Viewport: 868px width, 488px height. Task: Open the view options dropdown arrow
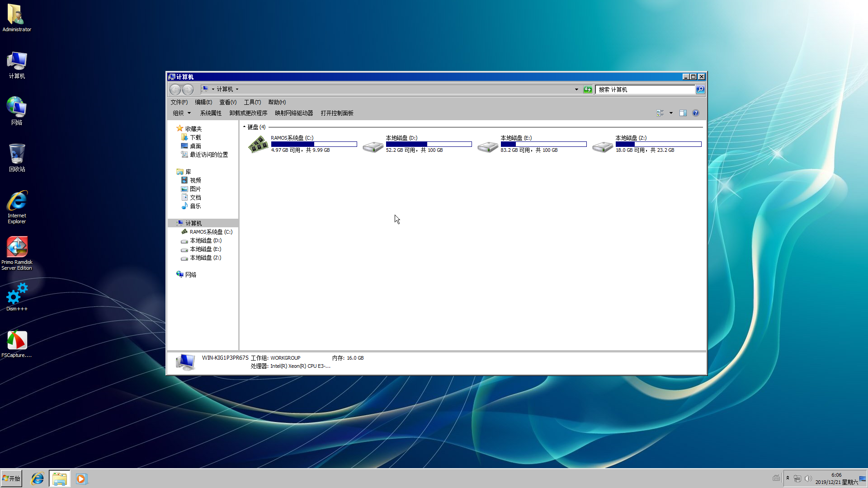(x=671, y=113)
